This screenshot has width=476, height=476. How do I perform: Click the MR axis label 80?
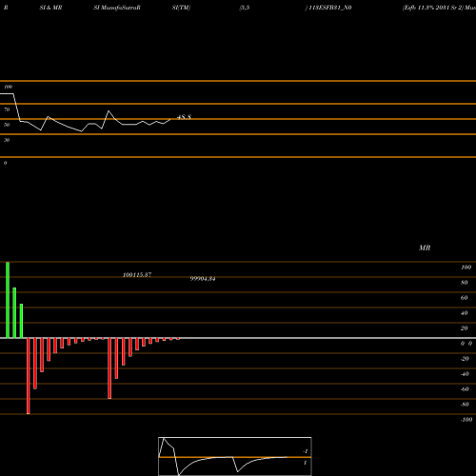point(465,283)
